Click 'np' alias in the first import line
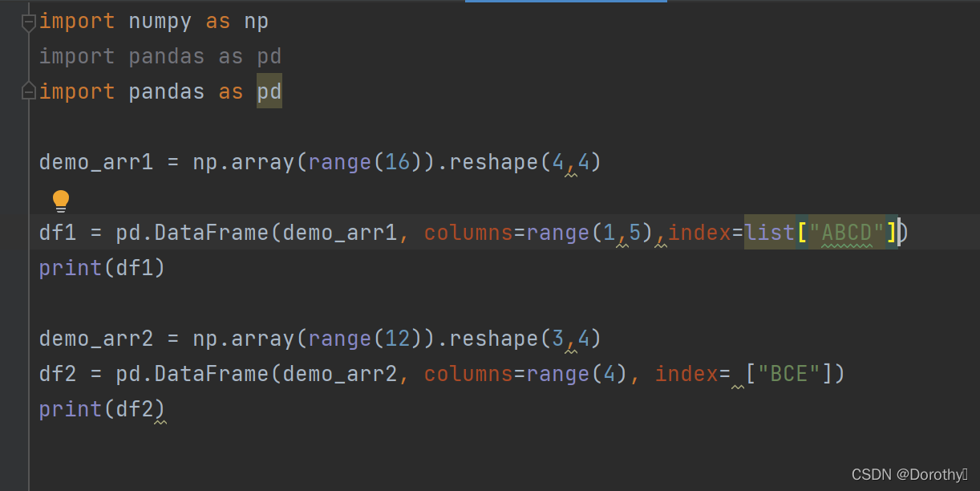This screenshot has height=491, width=980. pos(257,22)
